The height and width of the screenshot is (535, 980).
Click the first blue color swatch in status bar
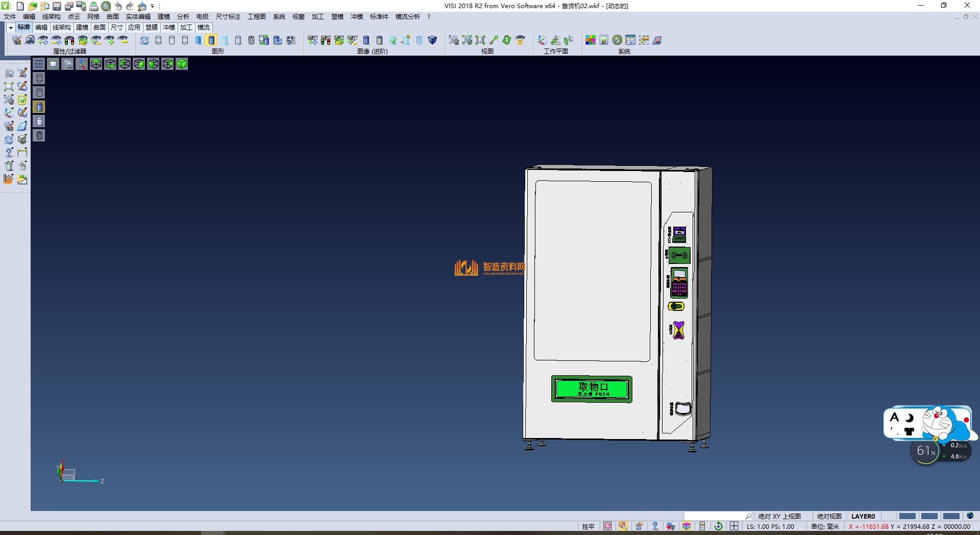pyautogui.click(x=907, y=516)
